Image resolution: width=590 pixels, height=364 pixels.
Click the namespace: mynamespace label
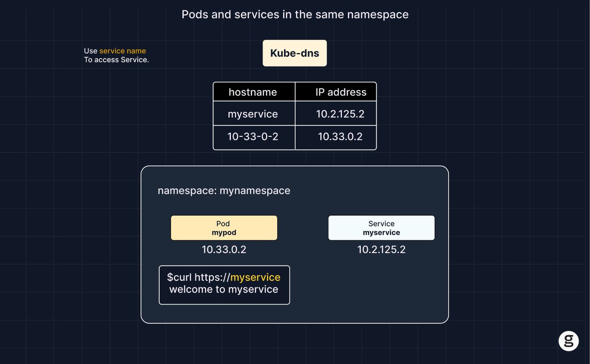click(x=224, y=190)
